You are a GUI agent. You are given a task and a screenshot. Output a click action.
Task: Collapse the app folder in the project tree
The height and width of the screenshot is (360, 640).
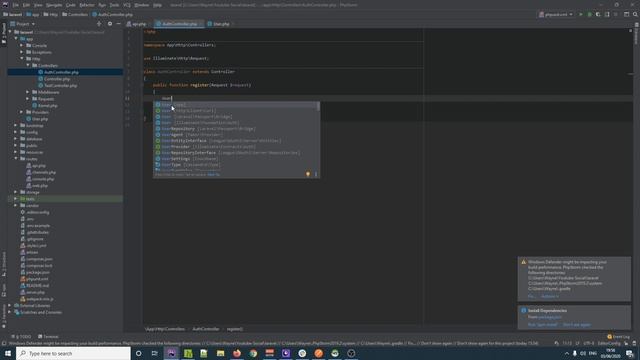tap(16, 39)
